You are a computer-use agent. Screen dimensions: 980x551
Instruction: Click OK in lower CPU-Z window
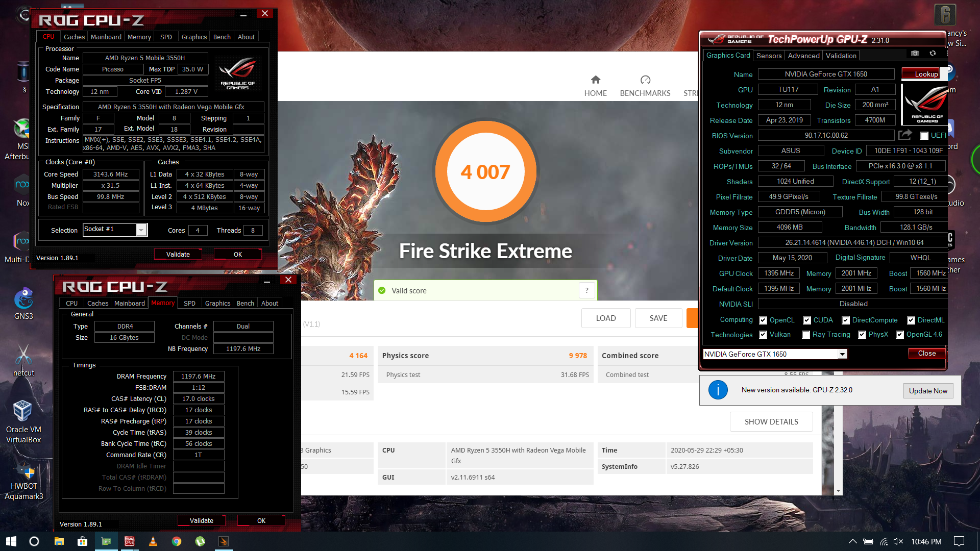click(x=261, y=520)
